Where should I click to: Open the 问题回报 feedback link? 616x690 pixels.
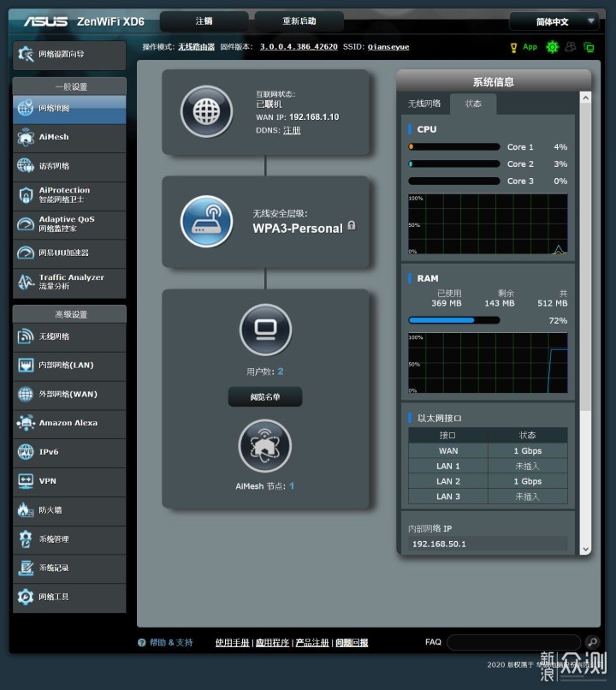(x=352, y=642)
